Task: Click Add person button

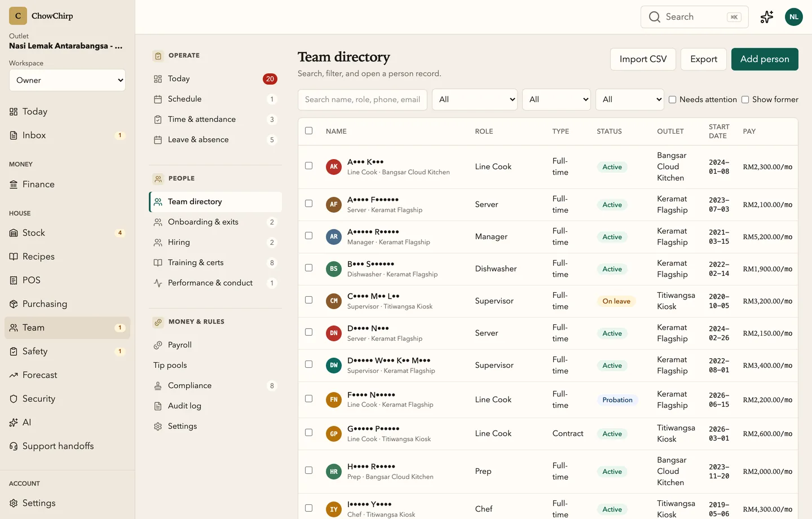Action: tap(765, 59)
